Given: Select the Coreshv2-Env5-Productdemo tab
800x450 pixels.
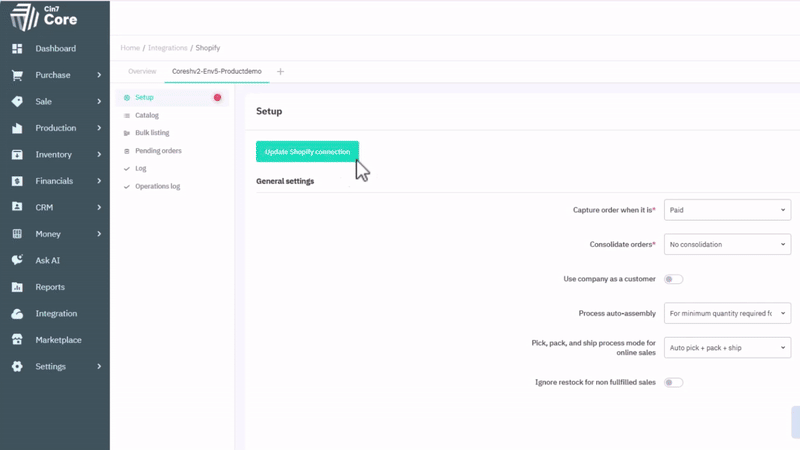Looking at the screenshot, I should point(217,71).
